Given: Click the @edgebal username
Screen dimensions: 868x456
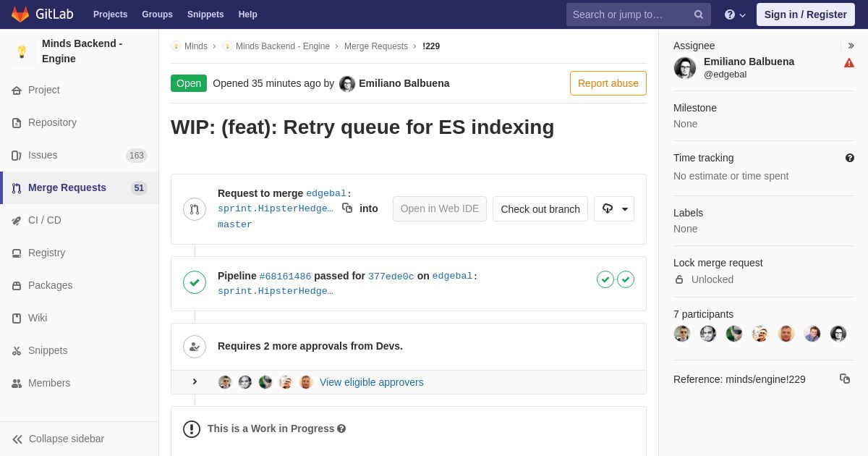Looking at the screenshot, I should pos(726,75).
